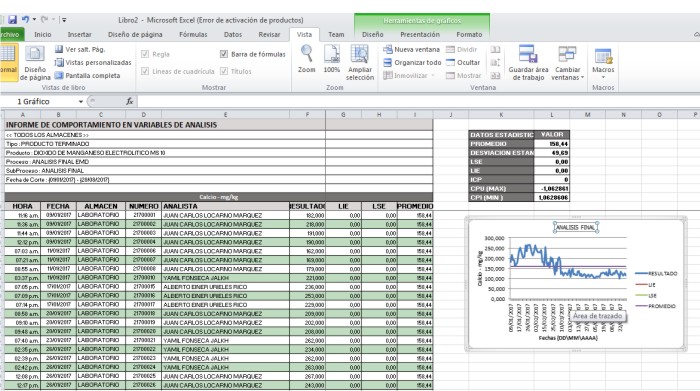Viewport: 700px width, 391px height.
Task: Click the ANALISIS FINAL chart title
Action: click(x=576, y=227)
